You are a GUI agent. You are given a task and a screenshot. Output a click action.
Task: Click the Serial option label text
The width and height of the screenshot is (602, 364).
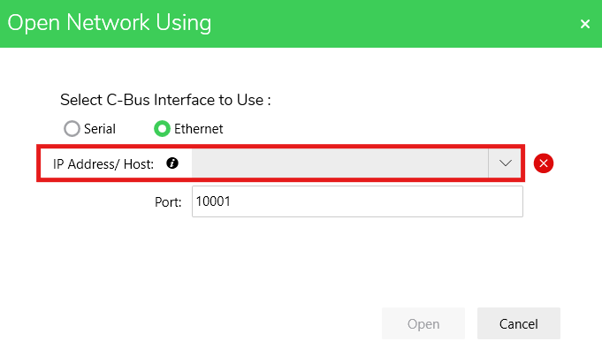coord(100,129)
